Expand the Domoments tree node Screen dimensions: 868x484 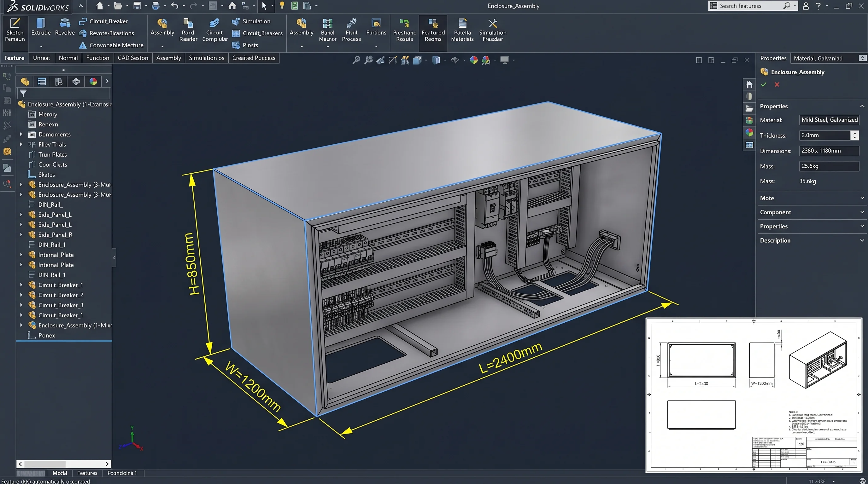[x=21, y=134]
